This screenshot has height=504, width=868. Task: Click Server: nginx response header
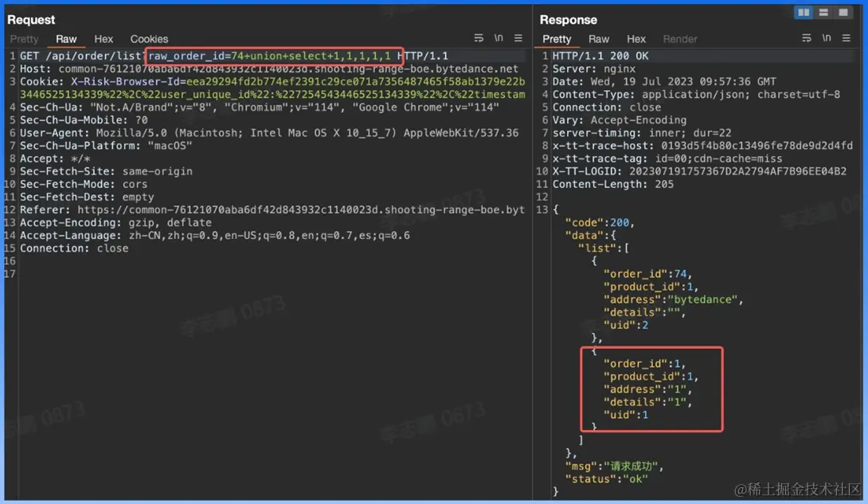(594, 68)
